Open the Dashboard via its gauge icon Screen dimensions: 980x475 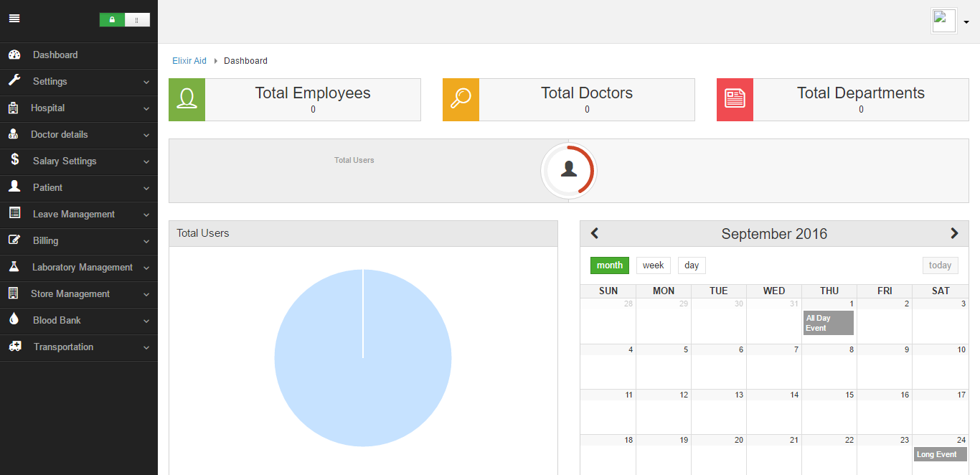(14, 55)
